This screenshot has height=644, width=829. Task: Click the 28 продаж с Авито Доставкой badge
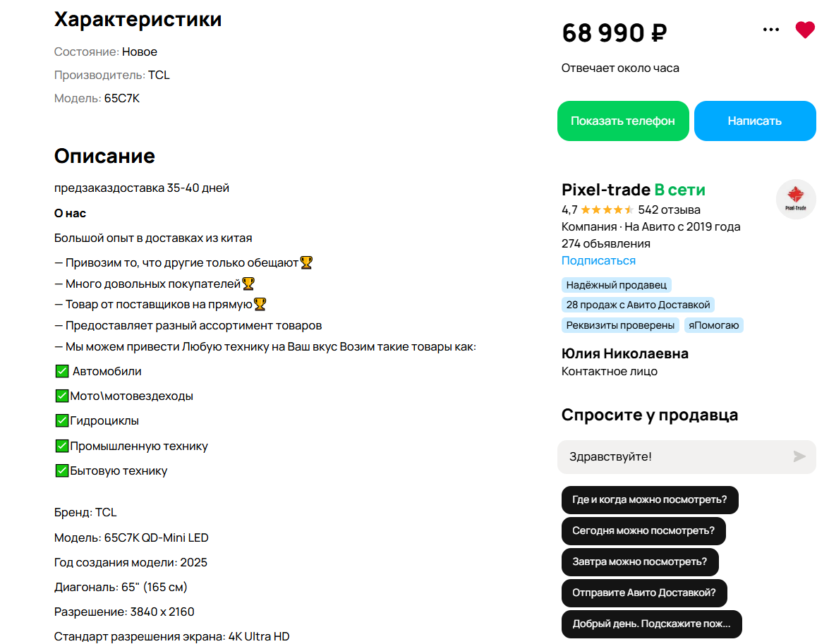click(638, 305)
